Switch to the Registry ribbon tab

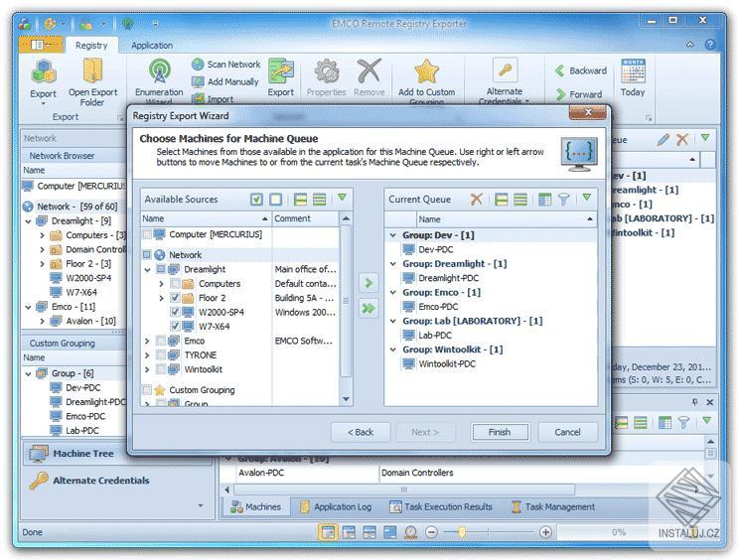[91, 46]
